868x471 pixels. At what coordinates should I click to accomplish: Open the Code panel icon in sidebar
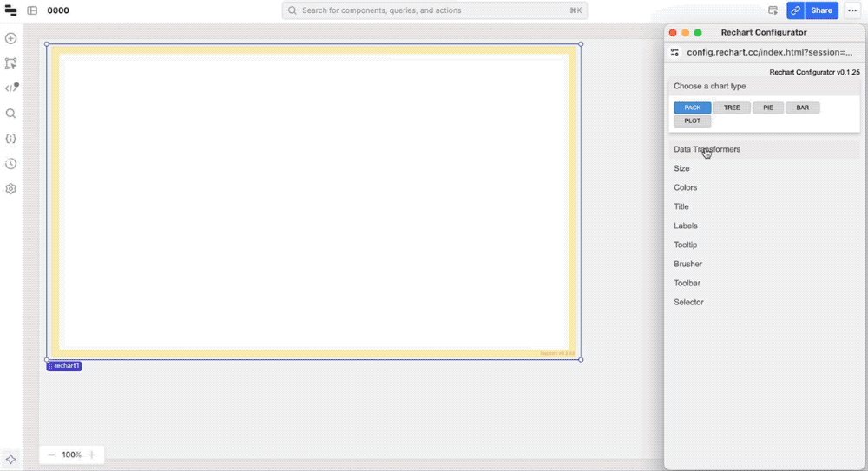[x=11, y=88]
